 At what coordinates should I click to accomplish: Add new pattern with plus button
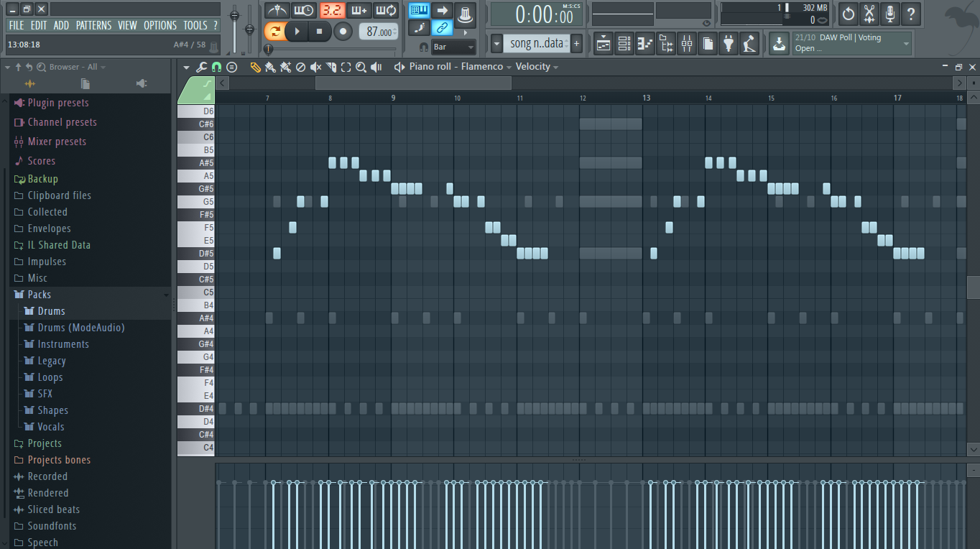click(576, 44)
